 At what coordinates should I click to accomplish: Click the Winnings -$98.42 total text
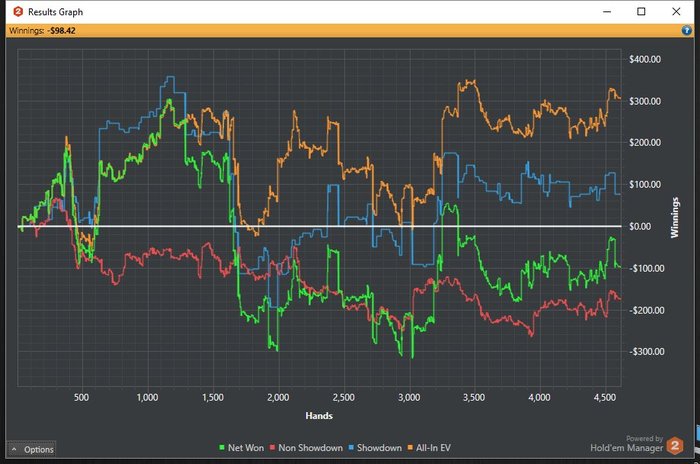click(42, 31)
